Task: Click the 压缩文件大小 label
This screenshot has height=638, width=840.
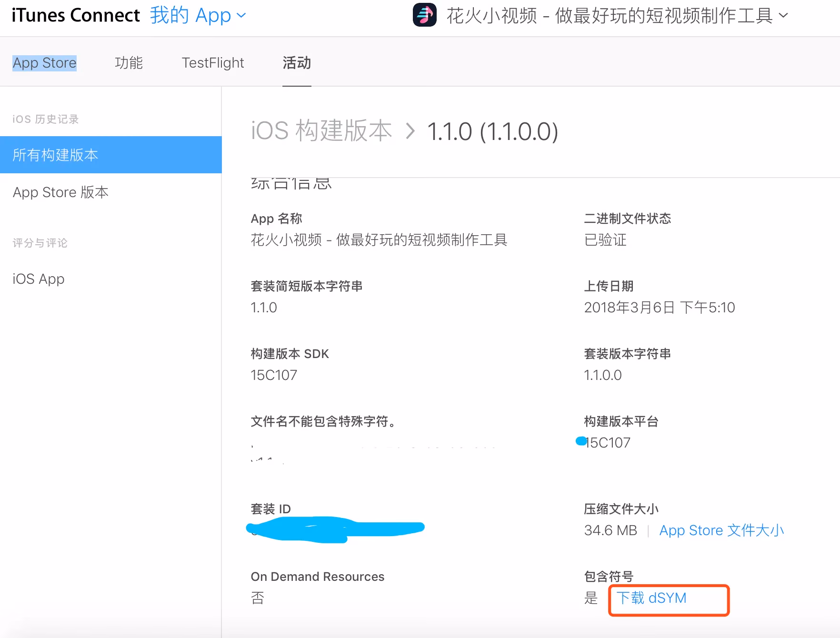Action: tap(621, 509)
